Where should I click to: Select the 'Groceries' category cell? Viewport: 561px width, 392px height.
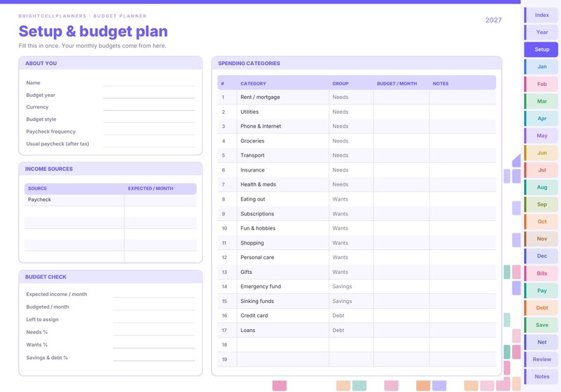pyautogui.click(x=283, y=141)
